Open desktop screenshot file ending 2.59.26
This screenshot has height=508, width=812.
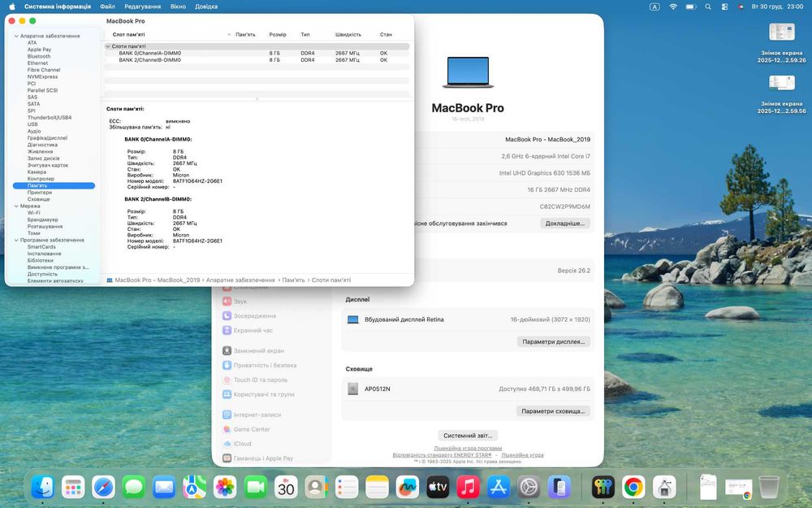click(x=781, y=43)
